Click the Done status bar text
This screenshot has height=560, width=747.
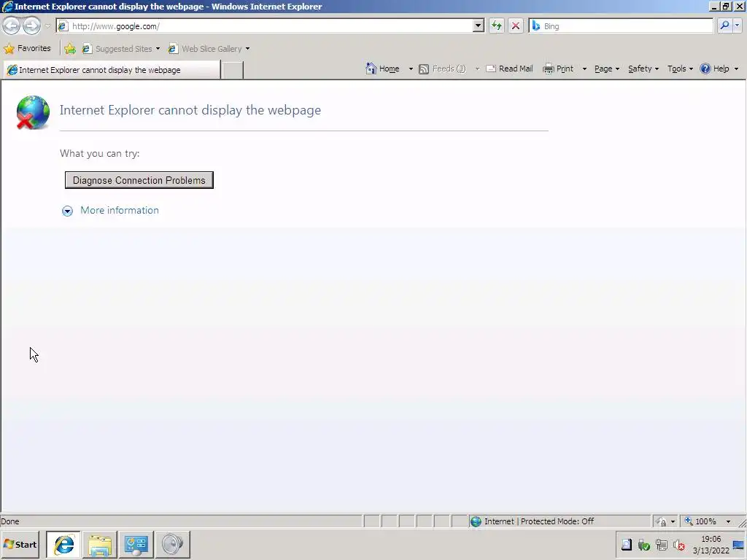click(10, 521)
